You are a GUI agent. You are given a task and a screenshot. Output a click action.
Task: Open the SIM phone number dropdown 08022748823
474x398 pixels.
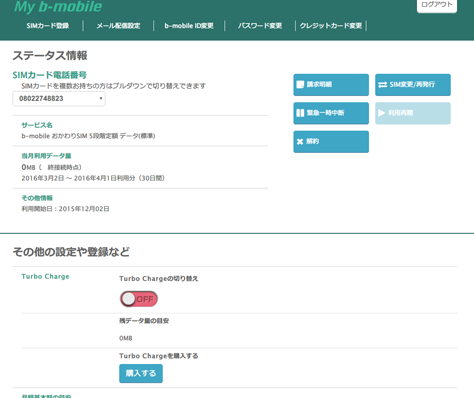coord(59,99)
